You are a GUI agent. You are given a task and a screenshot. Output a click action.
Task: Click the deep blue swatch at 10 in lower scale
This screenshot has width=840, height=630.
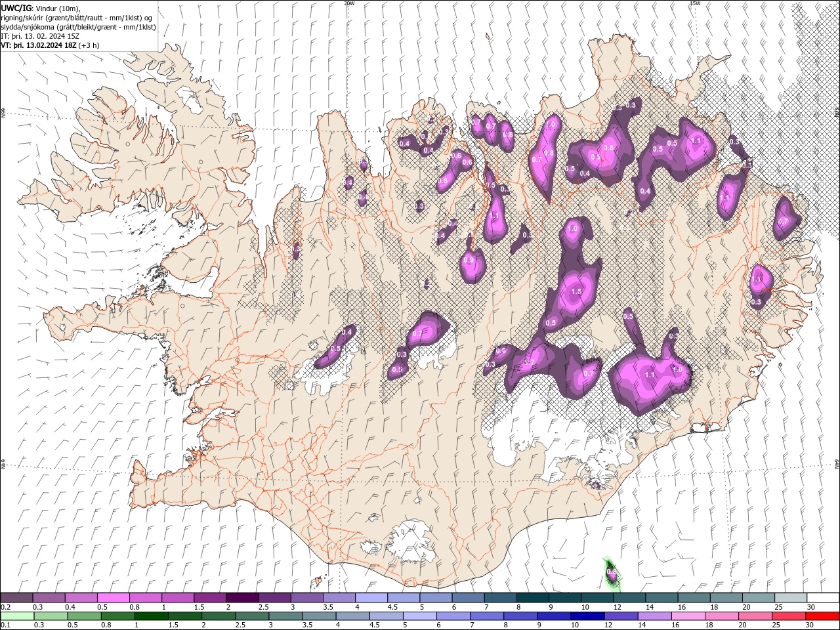[x=588, y=616]
